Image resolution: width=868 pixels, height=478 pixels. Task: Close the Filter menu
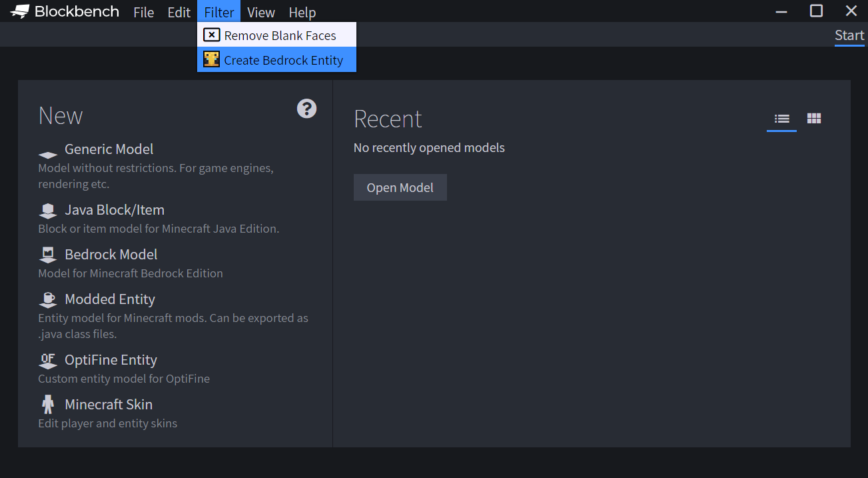point(219,12)
